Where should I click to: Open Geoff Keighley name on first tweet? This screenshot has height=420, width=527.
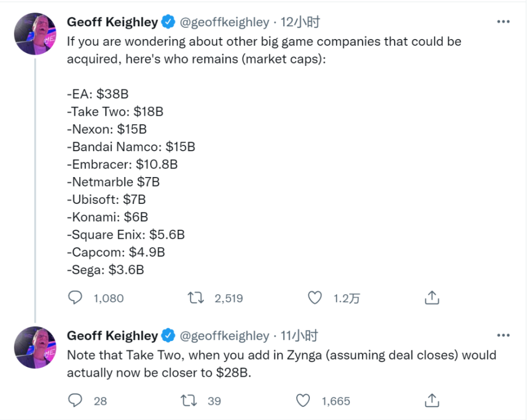[x=112, y=22]
